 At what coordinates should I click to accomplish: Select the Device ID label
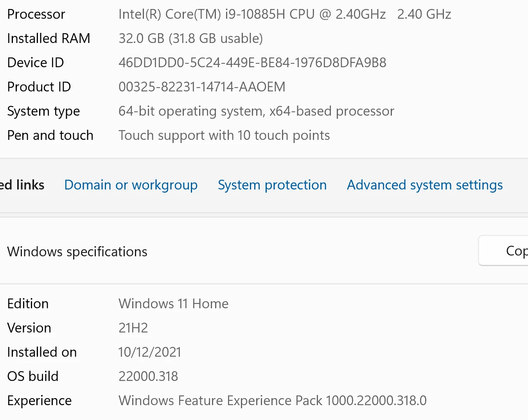pyautogui.click(x=35, y=63)
